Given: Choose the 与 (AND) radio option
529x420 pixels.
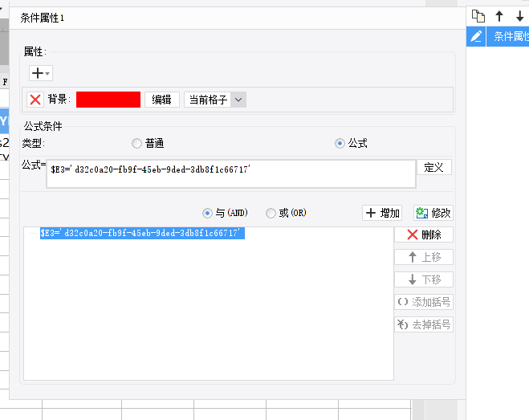Looking at the screenshot, I should (207, 214).
